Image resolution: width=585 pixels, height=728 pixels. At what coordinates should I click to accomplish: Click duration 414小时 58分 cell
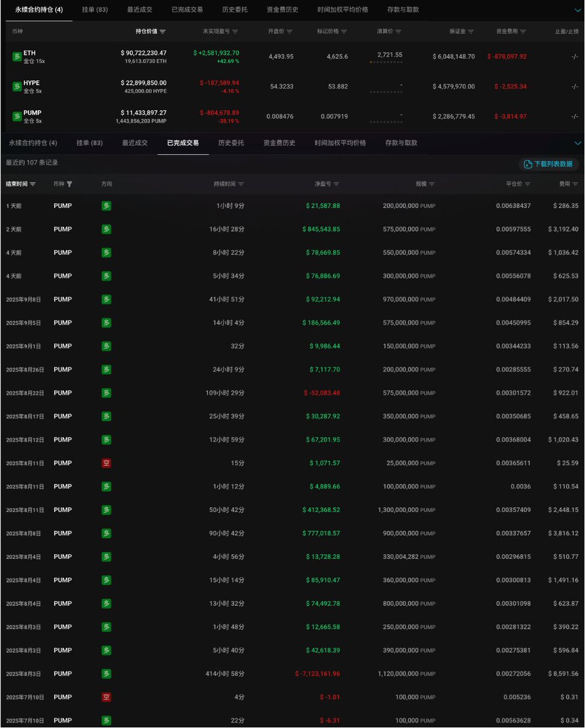pos(225,673)
